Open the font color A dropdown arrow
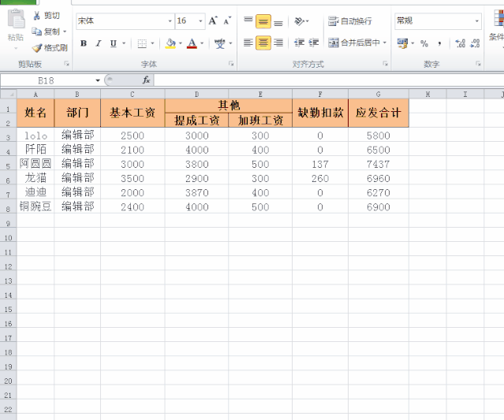Viewport: 504px width, 420px height. coord(203,43)
